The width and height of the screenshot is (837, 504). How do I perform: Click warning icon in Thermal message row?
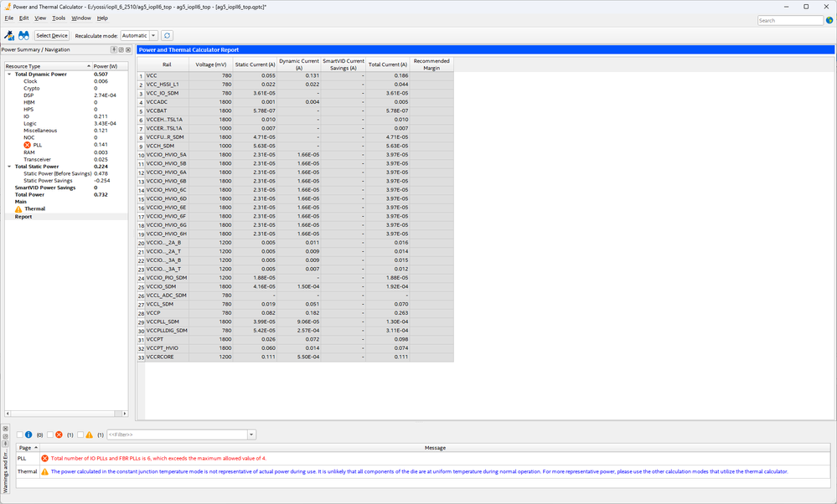[x=45, y=471]
